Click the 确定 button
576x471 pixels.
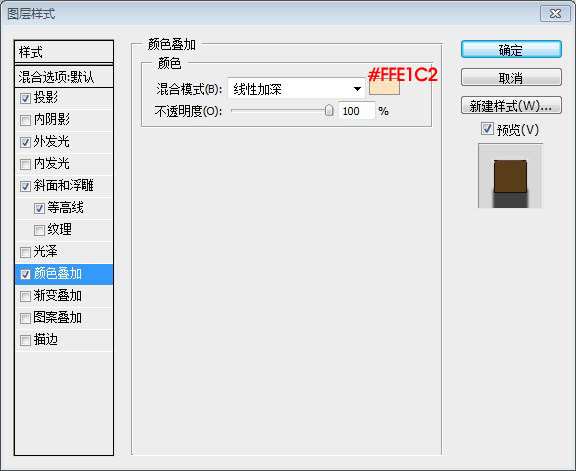pyautogui.click(x=511, y=50)
